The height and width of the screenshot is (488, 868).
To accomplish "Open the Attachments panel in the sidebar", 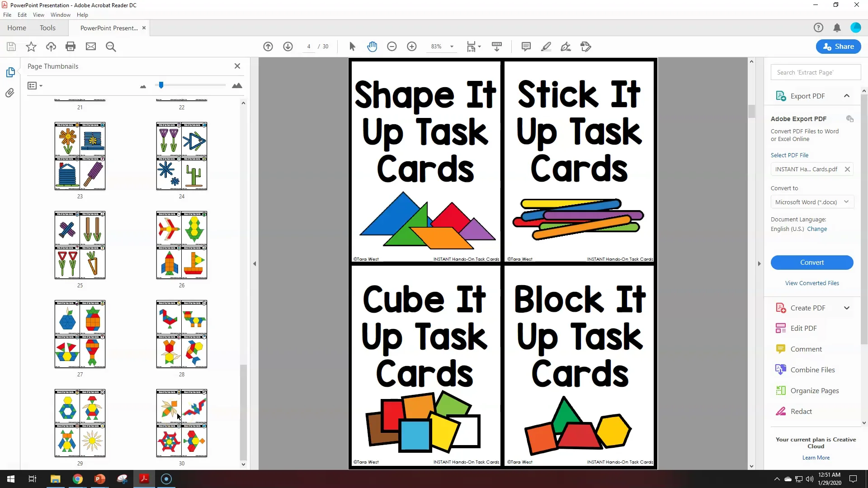I will pyautogui.click(x=9, y=93).
